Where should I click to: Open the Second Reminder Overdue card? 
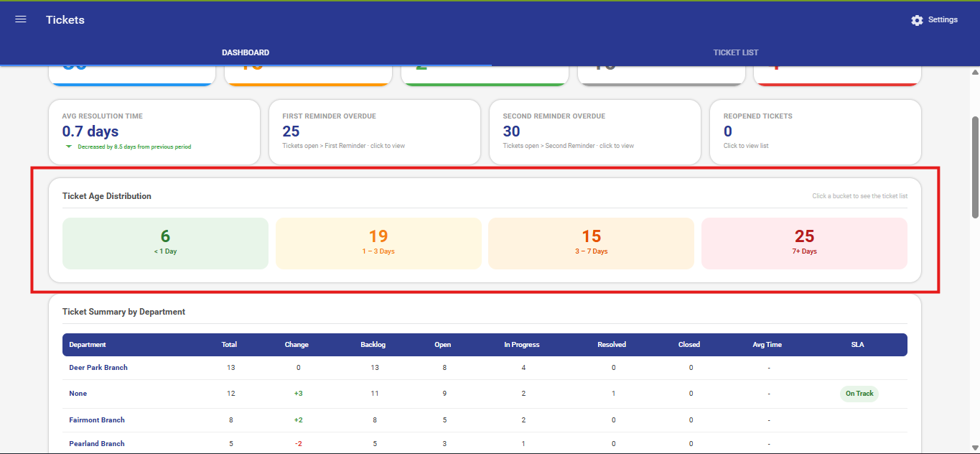[594, 132]
